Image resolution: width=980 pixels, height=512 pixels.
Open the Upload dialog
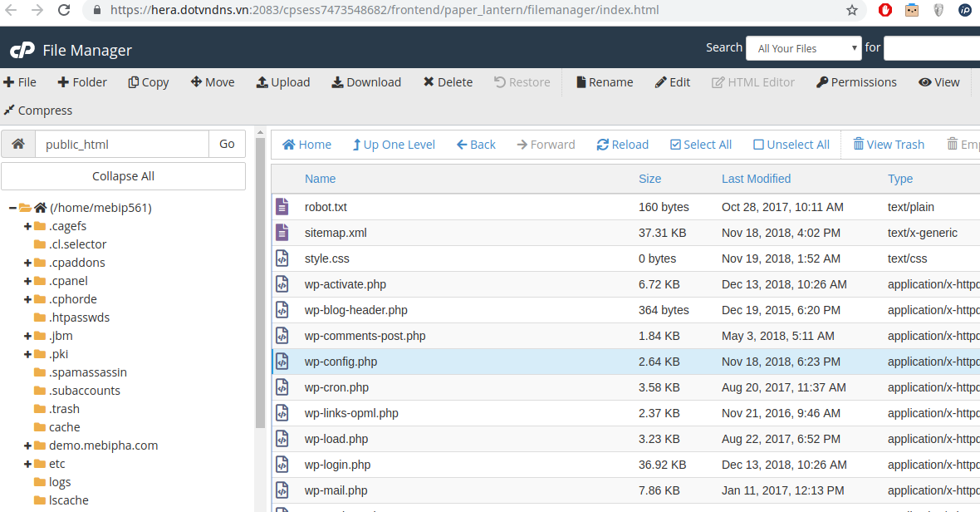click(x=283, y=82)
